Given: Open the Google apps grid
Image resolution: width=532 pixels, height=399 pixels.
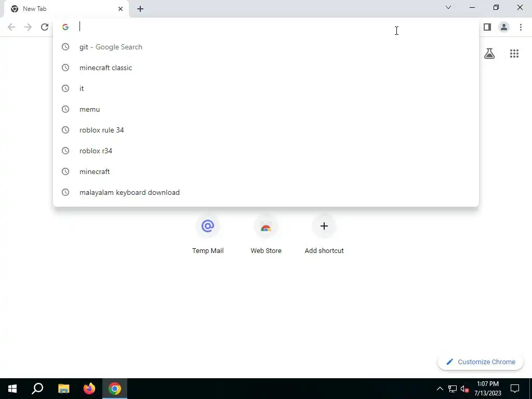Looking at the screenshot, I should 514,54.
